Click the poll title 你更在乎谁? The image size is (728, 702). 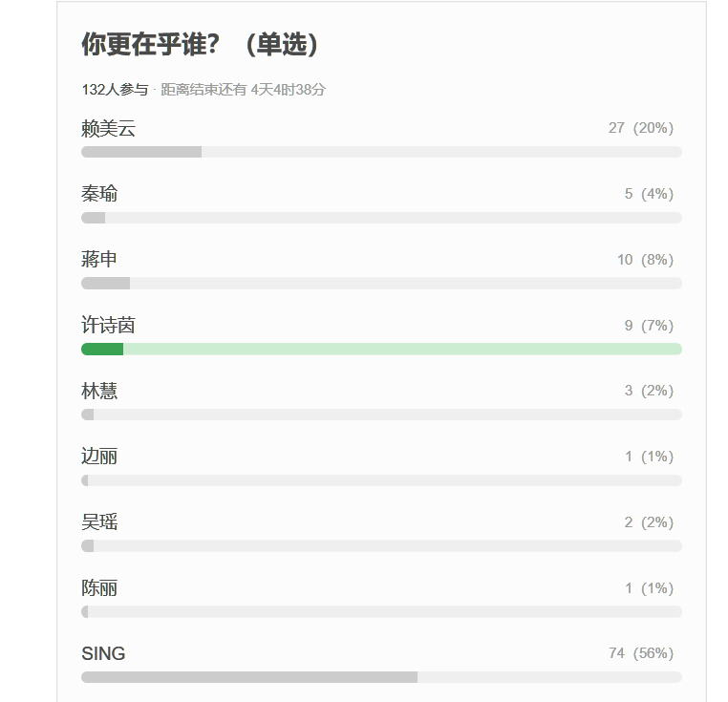click(150, 45)
